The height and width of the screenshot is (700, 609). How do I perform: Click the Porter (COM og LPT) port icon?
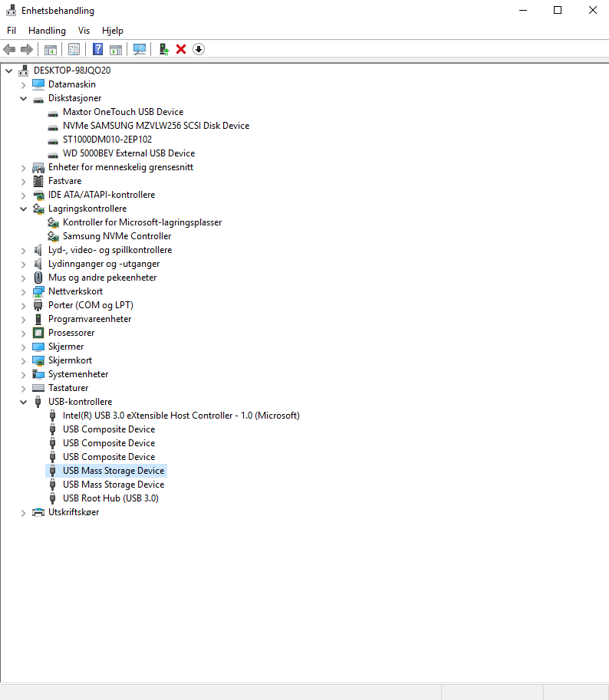[38, 305]
